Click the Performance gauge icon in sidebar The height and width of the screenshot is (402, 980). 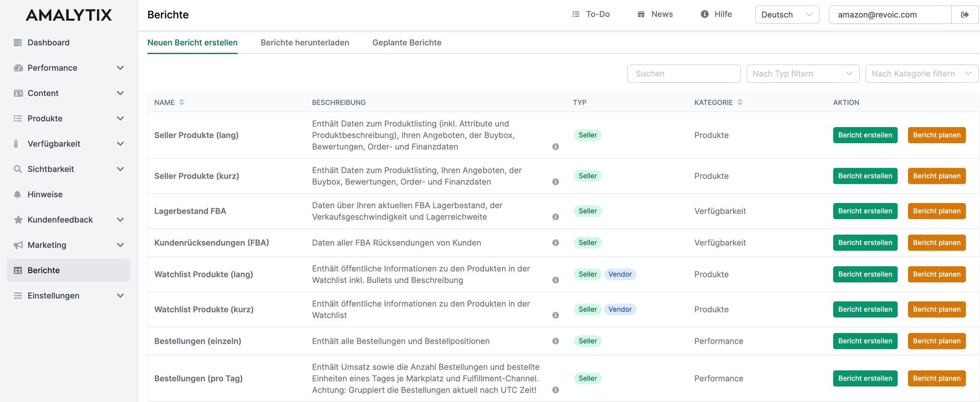click(x=18, y=68)
